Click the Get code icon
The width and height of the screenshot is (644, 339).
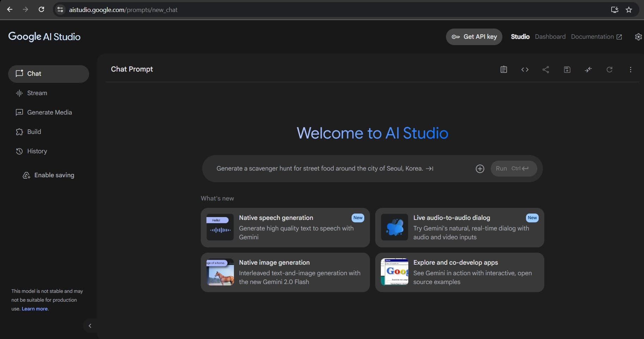pos(525,69)
